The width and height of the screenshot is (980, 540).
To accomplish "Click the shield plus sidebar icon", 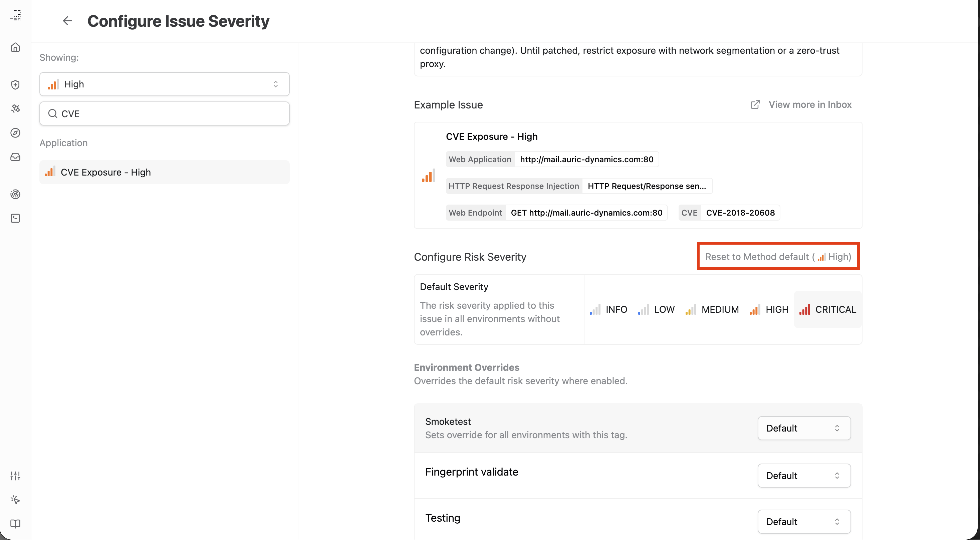I will tap(15, 84).
